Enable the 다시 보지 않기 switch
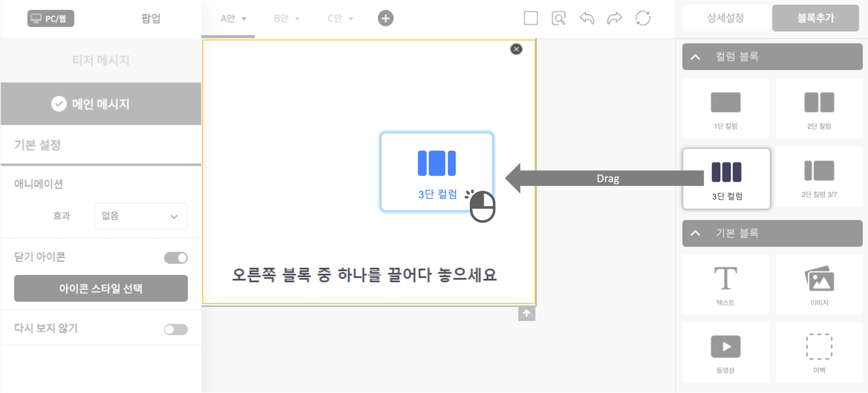The height and width of the screenshot is (393, 868). pyautogui.click(x=176, y=329)
